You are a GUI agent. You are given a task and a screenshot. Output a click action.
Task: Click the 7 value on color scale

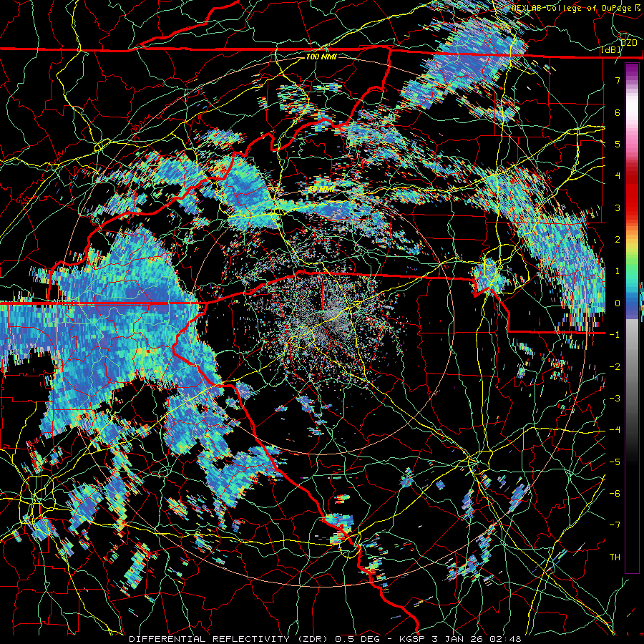pyautogui.click(x=618, y=80)
